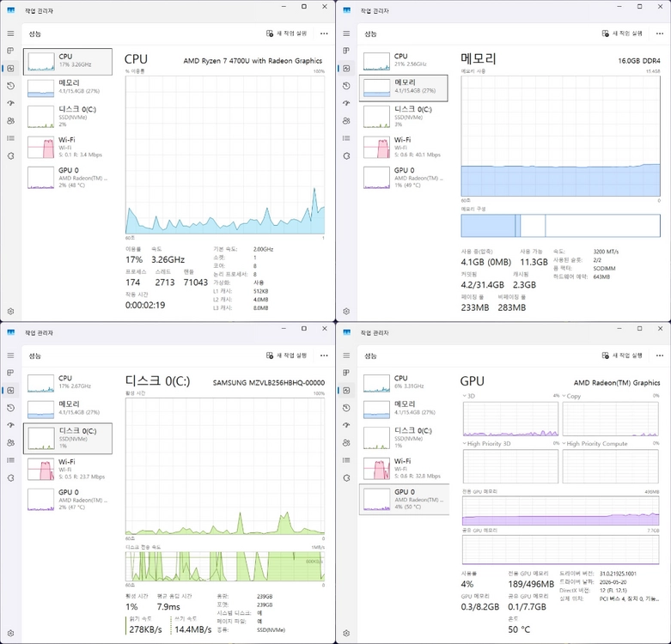The height and width of the screenshot is (644, 671).
Task: Click 새 작업 실행 in the CPU window
Action: (286, 33)
